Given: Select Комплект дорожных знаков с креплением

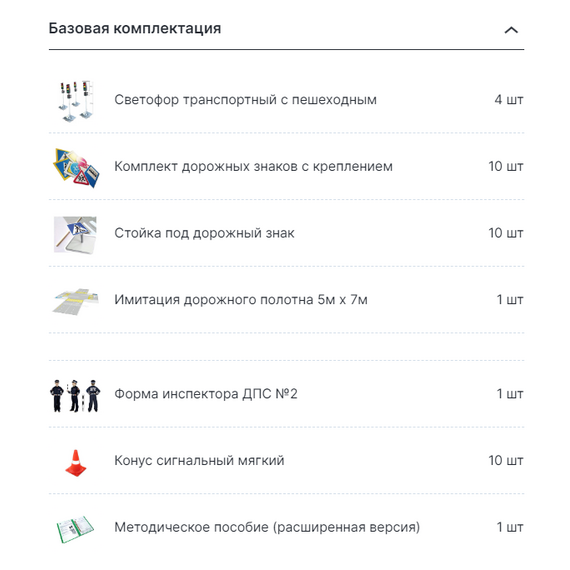Looking at the screenshot, I should (253, 166).
